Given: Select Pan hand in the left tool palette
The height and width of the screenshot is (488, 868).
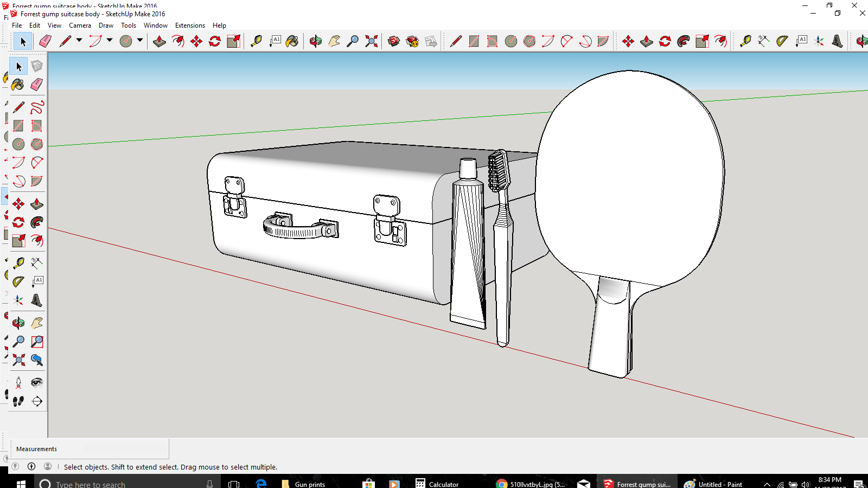Looking at the screenshot, I should [37, 323].
